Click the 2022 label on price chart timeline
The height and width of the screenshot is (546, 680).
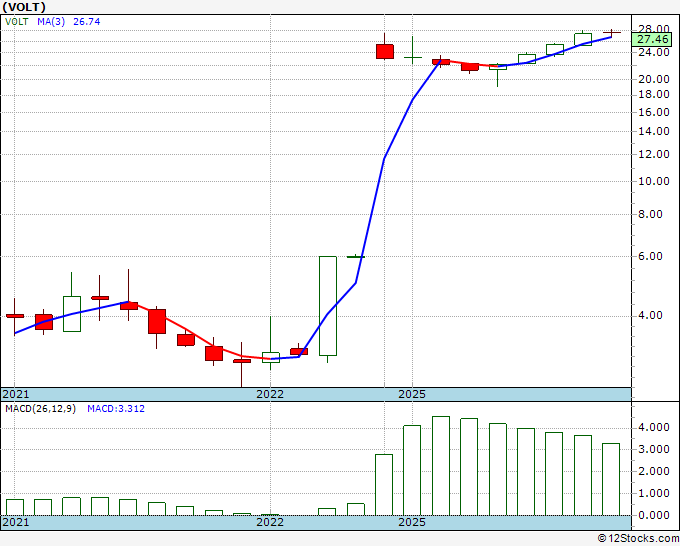270,394
